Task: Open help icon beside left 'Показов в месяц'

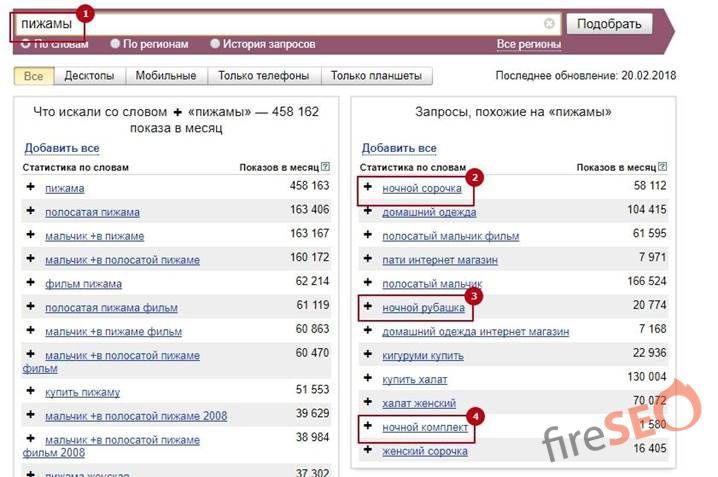Action: coord(325,167)
